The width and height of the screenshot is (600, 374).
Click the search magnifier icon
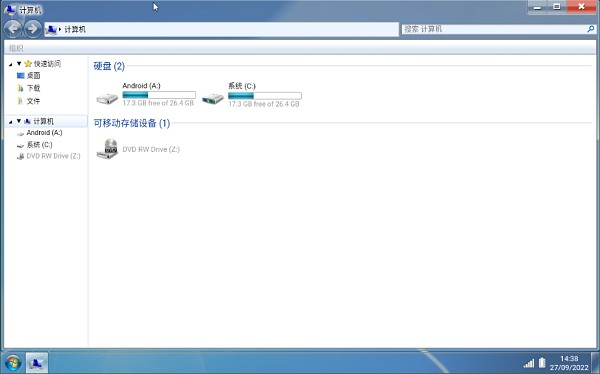pos(590,29)
